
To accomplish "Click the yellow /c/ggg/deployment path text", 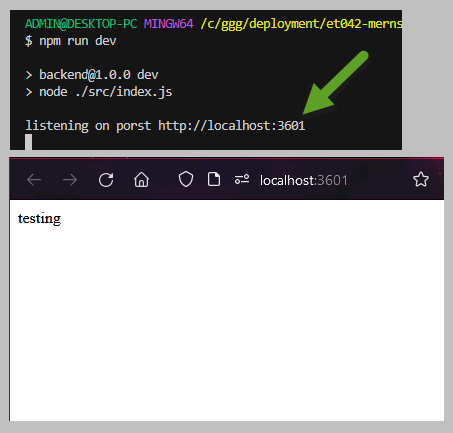I will coord(301,24).
